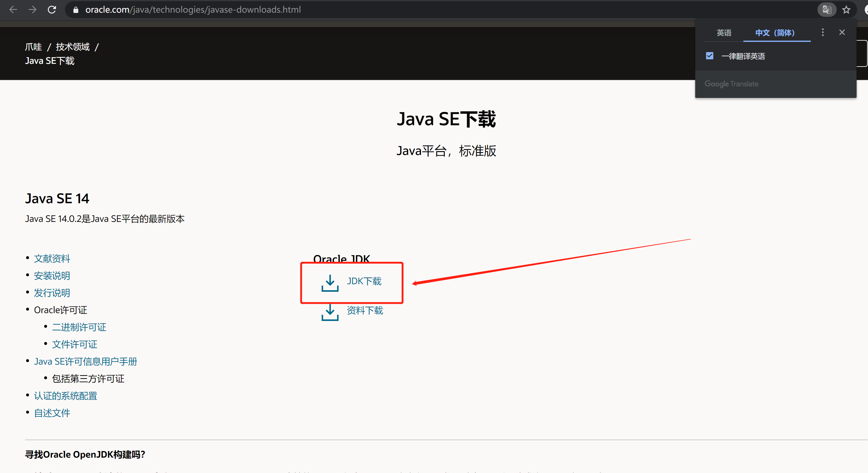Click the 技术领域 breadcrumb
The width and height of the screenshot is (868, 473).
click(x=73, y=47)
